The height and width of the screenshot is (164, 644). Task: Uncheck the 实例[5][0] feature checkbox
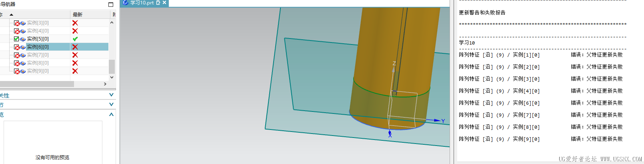pyautogui.click(x=16, y=39)
